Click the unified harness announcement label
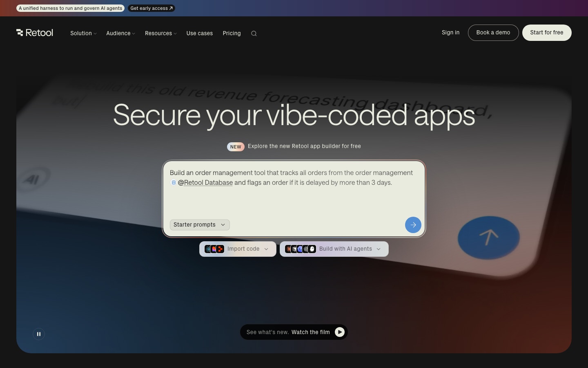The image size is (588, 368). 70,8
